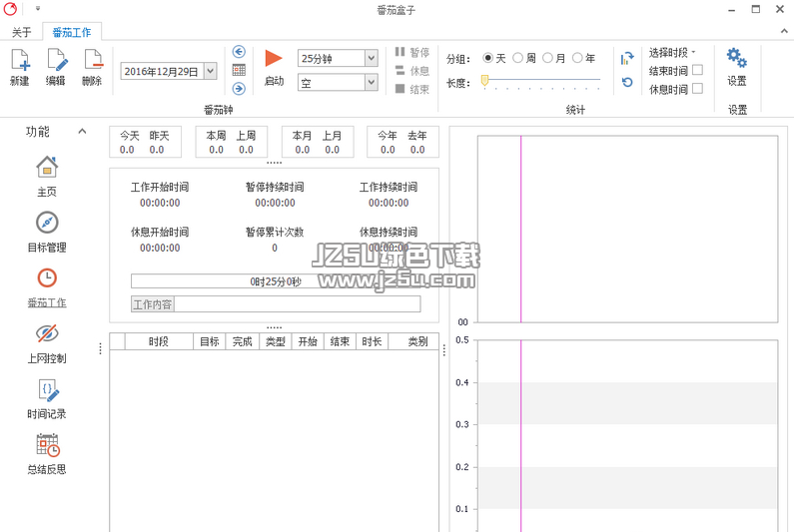Click the date field 2016年12月29日
The width and height of the screenshot is (794, 532).
click(162, 72)
